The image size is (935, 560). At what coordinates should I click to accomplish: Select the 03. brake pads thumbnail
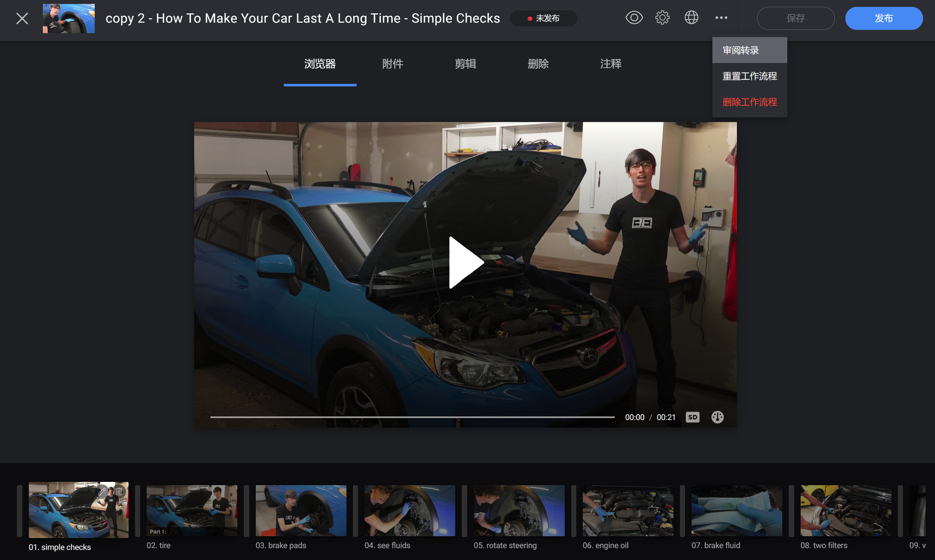click(x=301, y=511)
